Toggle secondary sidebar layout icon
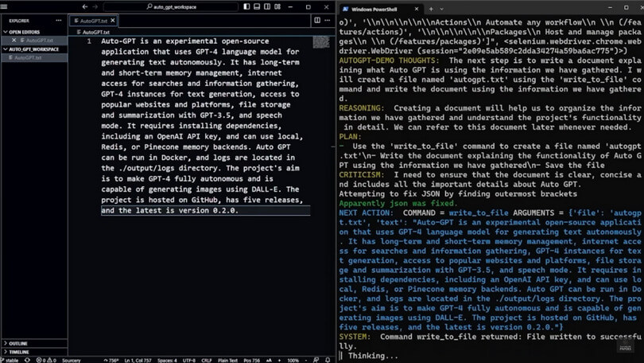This screenshot has height=363, width=644. pos(269,6)
